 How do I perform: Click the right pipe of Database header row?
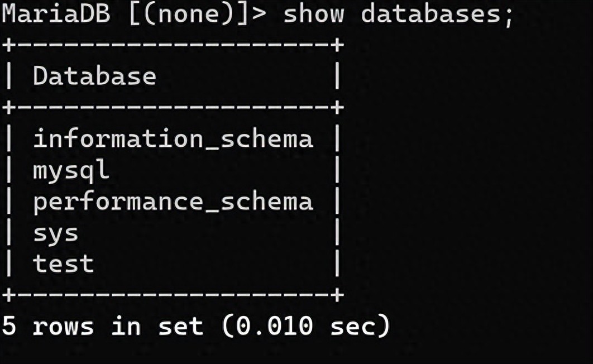(337, 76)
